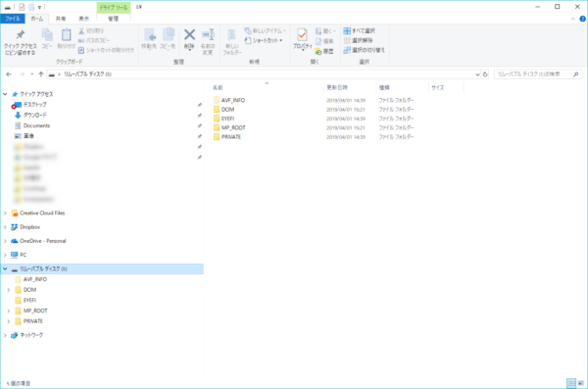Viewport: 588px width, 389px height.
Task: Expand the Dropbox tree node
Action: 5,227
